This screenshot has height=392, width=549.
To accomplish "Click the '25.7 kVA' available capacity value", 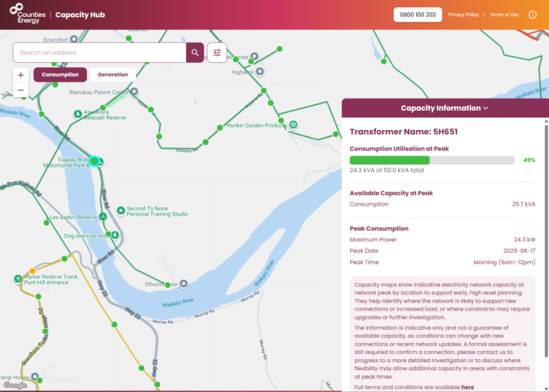I will (x=523, y=204).
